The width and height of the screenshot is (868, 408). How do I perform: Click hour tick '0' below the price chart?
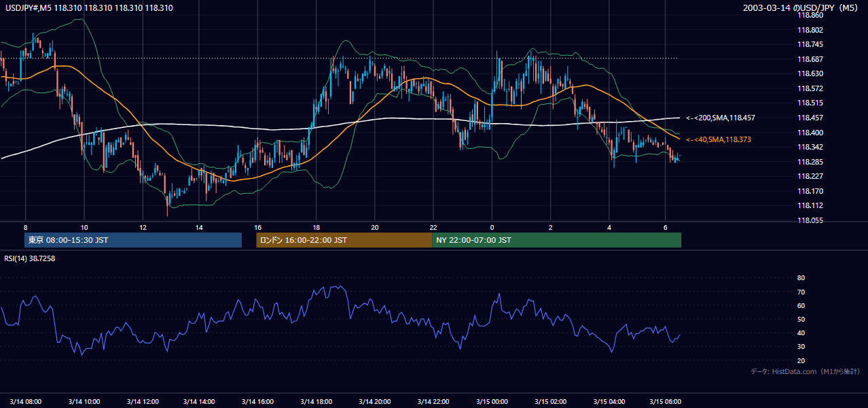[x=491, y=227]
